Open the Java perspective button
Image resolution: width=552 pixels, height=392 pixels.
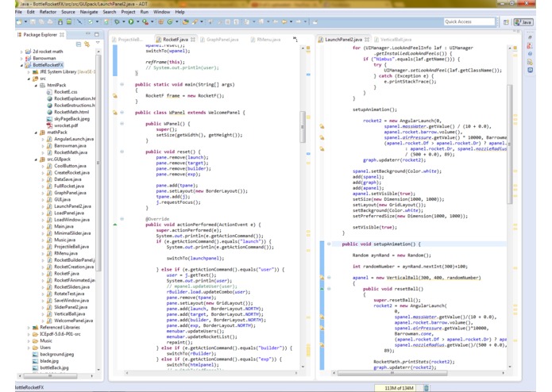tap(524, 22)
